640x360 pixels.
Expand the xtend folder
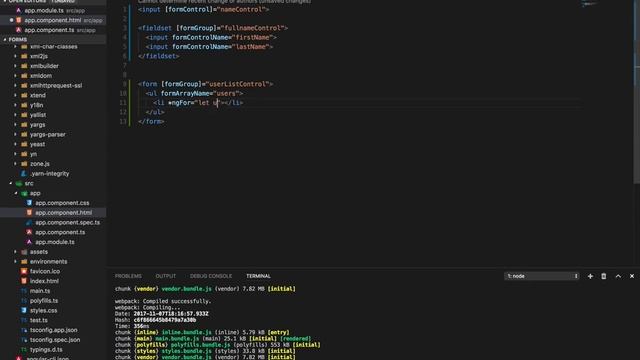(x=16, y=95)
